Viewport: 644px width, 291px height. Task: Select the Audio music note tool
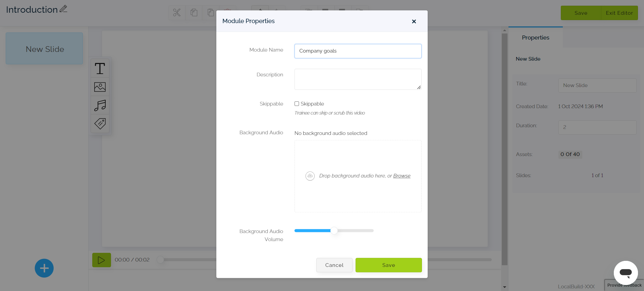tap(100, 105)
